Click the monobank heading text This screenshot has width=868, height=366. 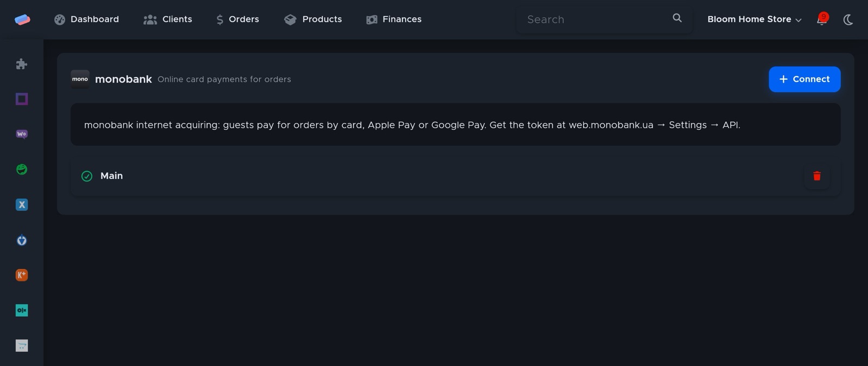coord(123,79)
